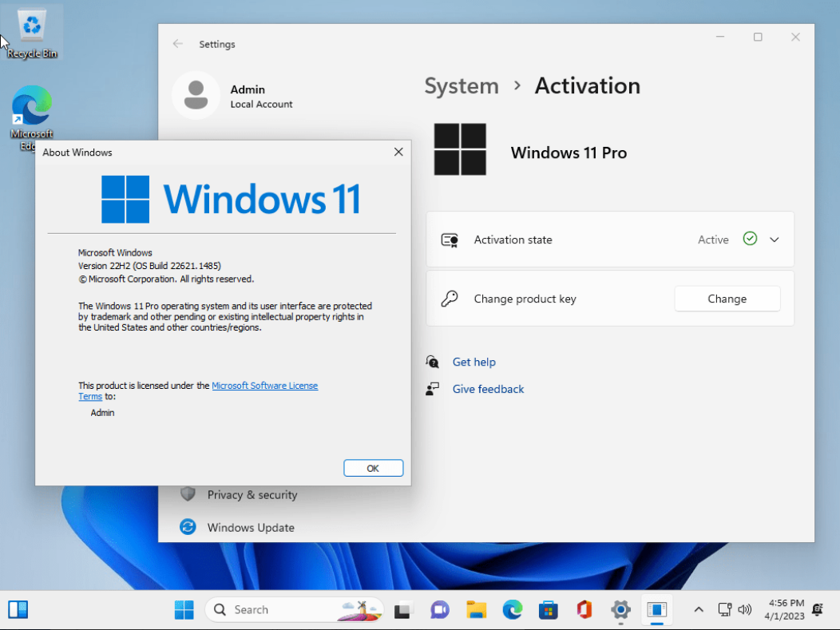Viewport: 840px width, 630px height.
Task: Open the Recycle Bin desktop icon
Action: (x=32, y=34)
